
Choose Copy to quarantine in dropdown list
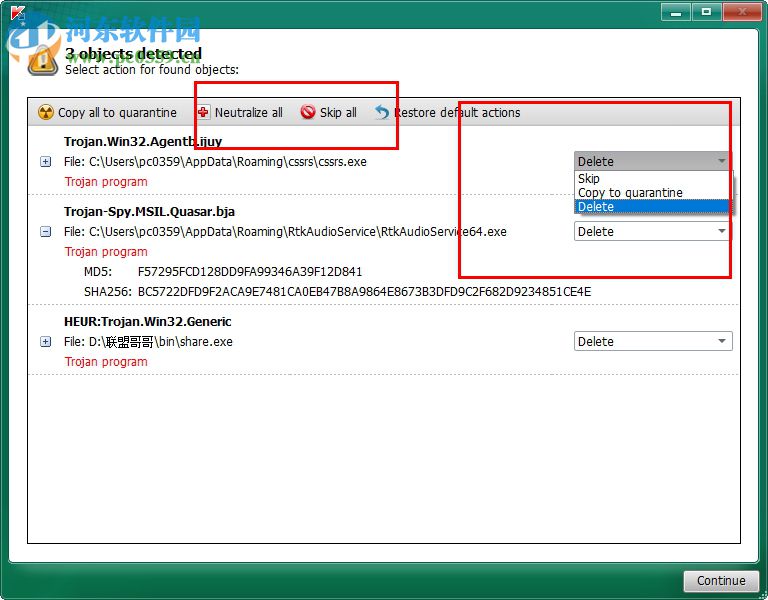(x=652, y=192)
